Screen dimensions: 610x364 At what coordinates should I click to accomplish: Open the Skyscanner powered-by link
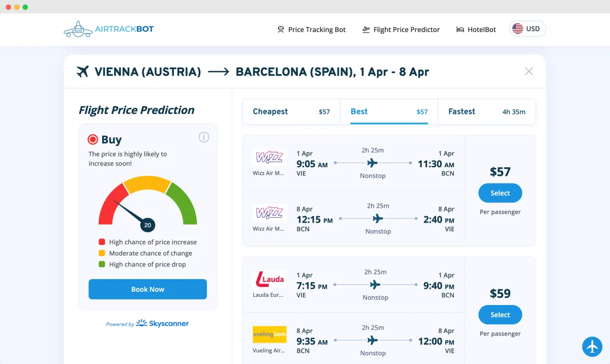pyautogui.click(x=147, y=323)
